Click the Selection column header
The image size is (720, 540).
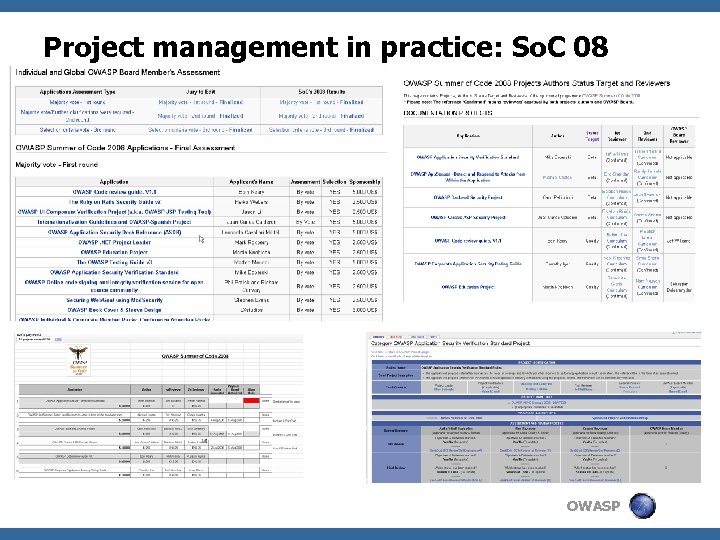pos(334,182)
